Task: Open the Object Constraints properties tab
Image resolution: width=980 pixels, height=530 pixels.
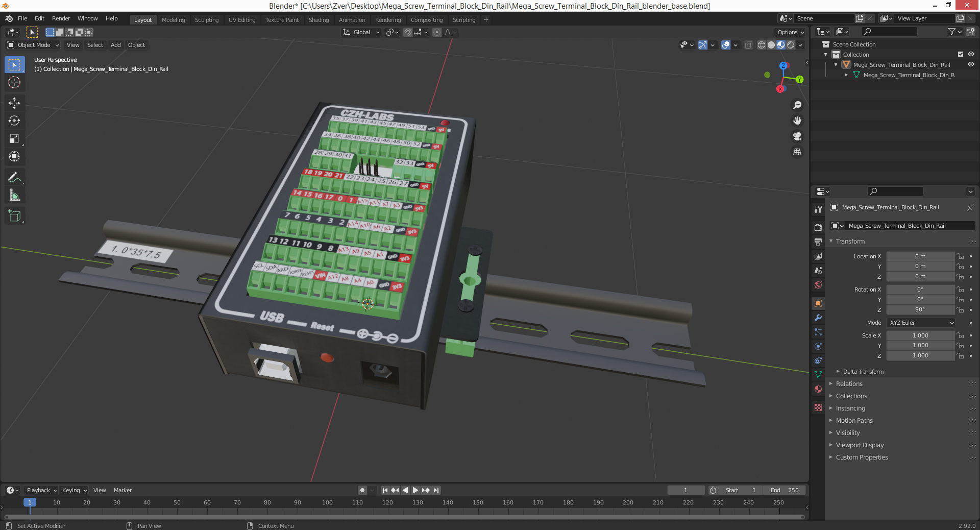Action: (818, 360)
